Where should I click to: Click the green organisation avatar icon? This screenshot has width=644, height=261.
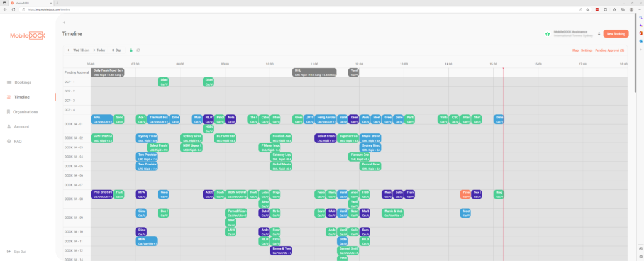pyautogui.click(x=548, y=34)
